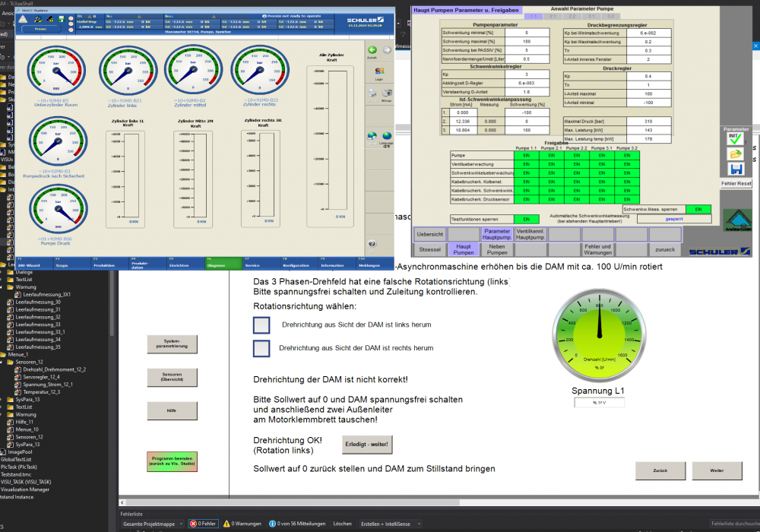Click the Maximal Druck value field
Screen dimensions: 760x532
click(x=648, y=121)
